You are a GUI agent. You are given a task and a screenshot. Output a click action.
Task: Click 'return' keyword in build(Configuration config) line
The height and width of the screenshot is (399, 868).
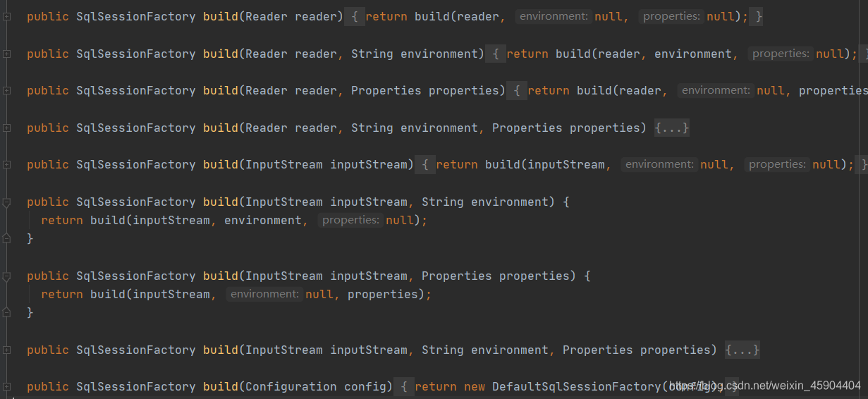tap(436, 387)
